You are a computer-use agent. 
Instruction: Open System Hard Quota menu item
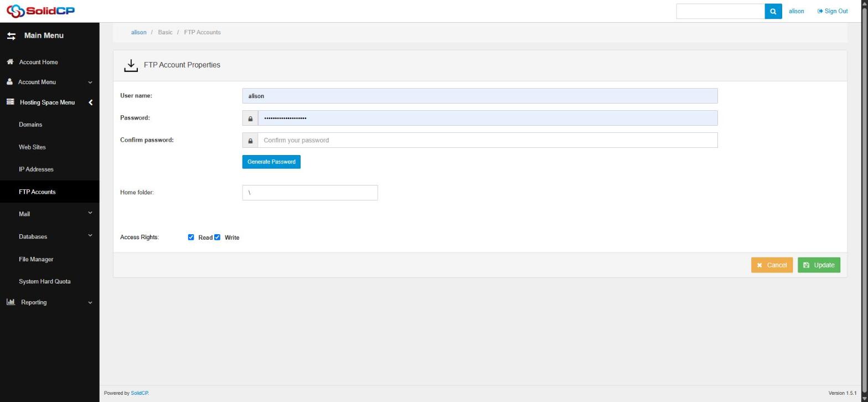click(44, 281)
